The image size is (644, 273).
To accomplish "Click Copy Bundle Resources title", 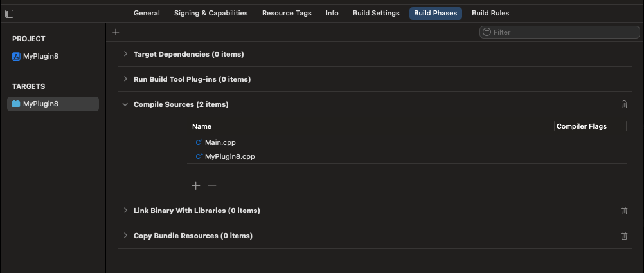I will [193, 236].
